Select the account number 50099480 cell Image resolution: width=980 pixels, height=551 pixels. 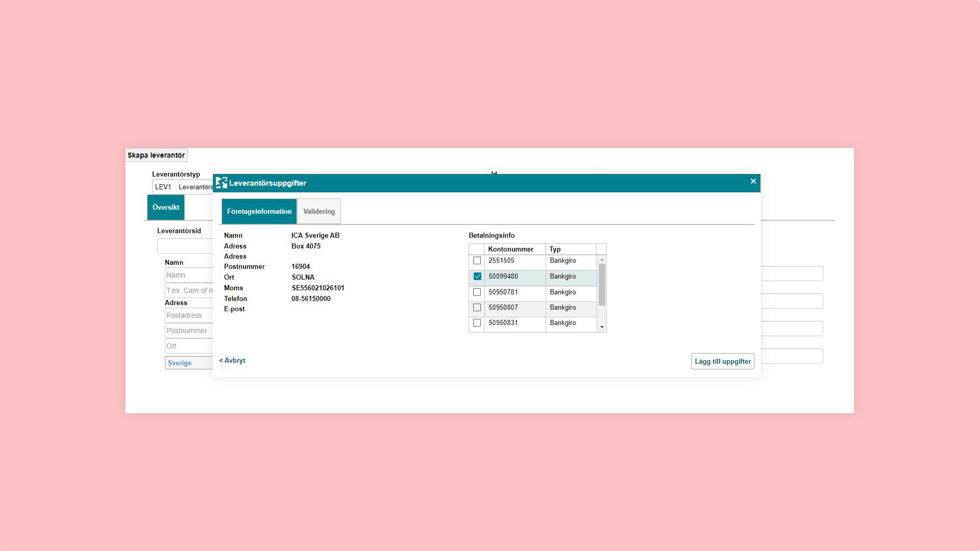pos(515,278)
